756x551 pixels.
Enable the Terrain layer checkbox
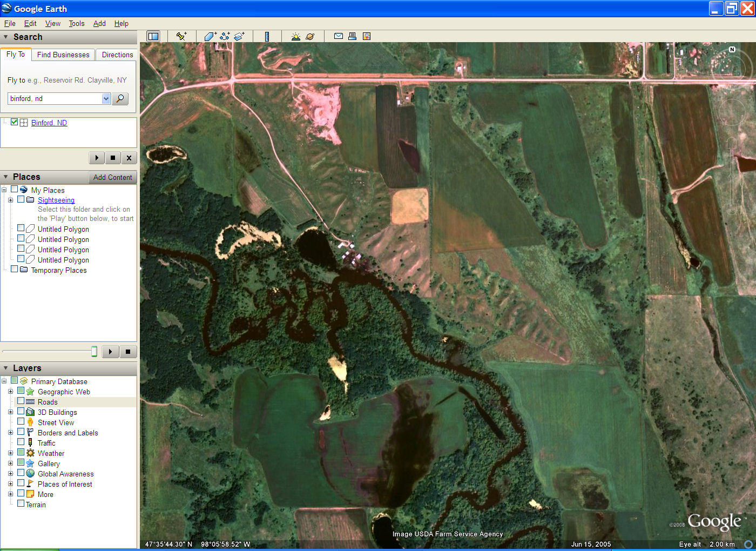(x=21, y=503)
